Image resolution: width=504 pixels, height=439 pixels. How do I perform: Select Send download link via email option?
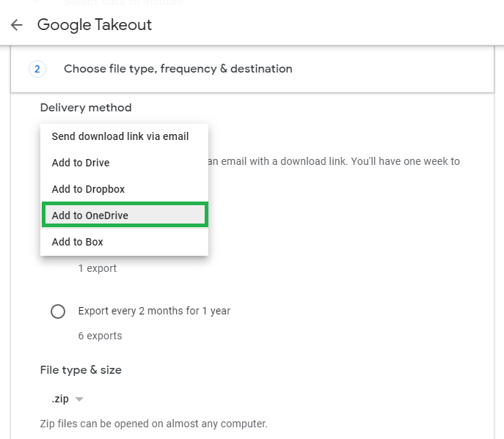[x=125, y=136]
